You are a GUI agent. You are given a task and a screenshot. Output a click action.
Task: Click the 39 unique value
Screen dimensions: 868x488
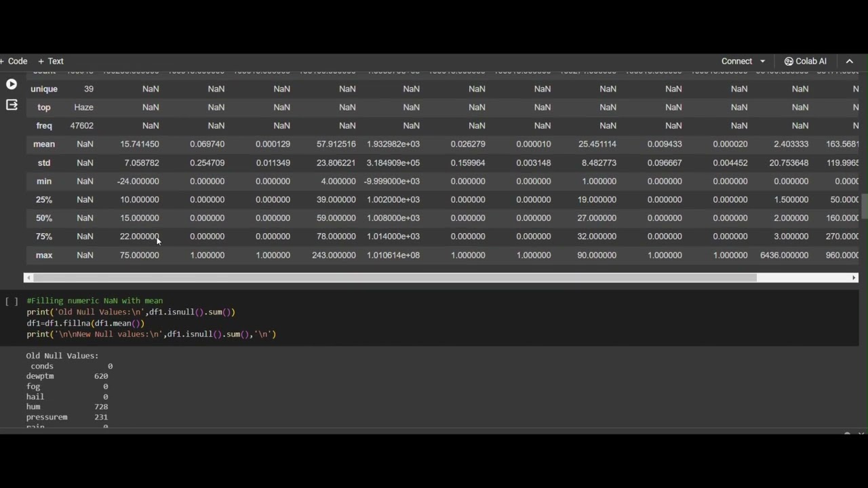pos(89,89)
